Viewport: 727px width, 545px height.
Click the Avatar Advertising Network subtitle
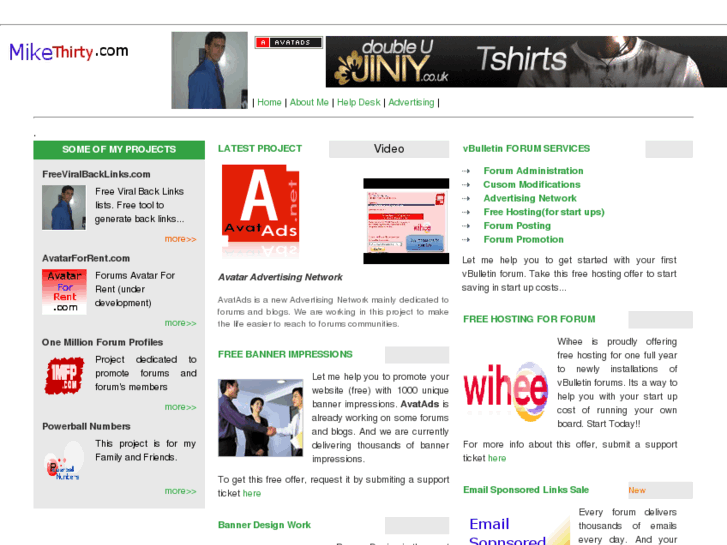point(280,277)
